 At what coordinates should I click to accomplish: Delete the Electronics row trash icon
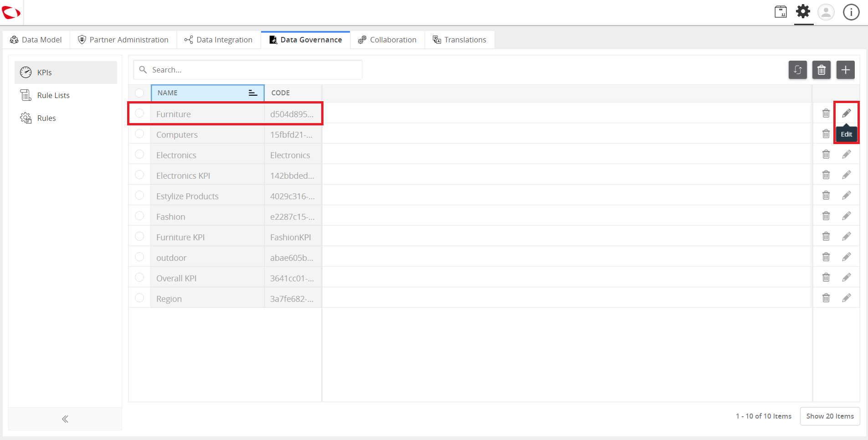(826, 154)
